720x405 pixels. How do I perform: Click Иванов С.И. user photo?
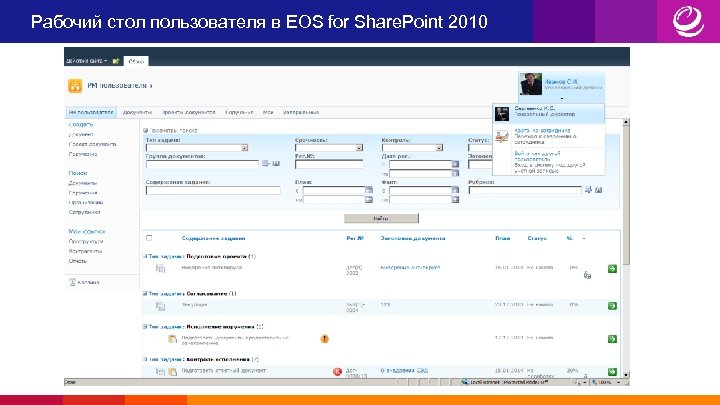(531, 84)
